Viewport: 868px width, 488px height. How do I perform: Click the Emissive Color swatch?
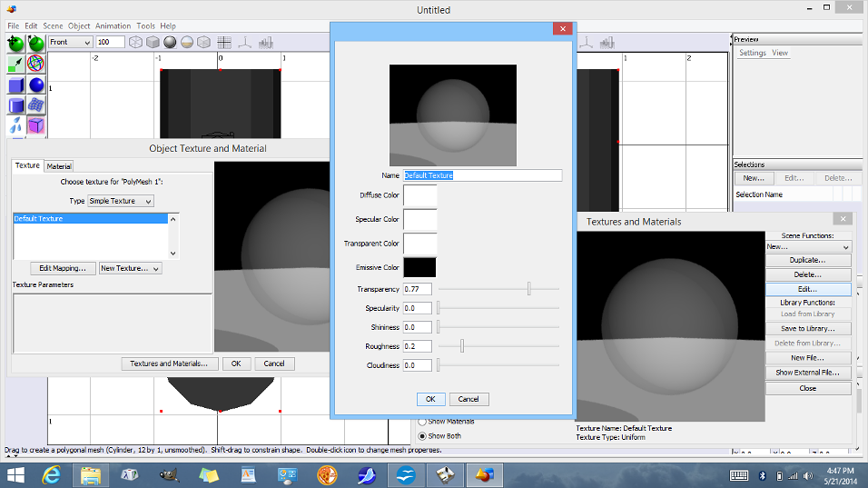click(x=419, y=267)
